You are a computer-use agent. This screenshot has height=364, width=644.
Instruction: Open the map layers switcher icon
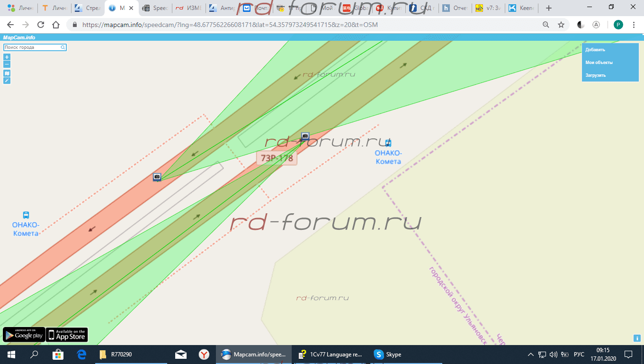[7, 73]
